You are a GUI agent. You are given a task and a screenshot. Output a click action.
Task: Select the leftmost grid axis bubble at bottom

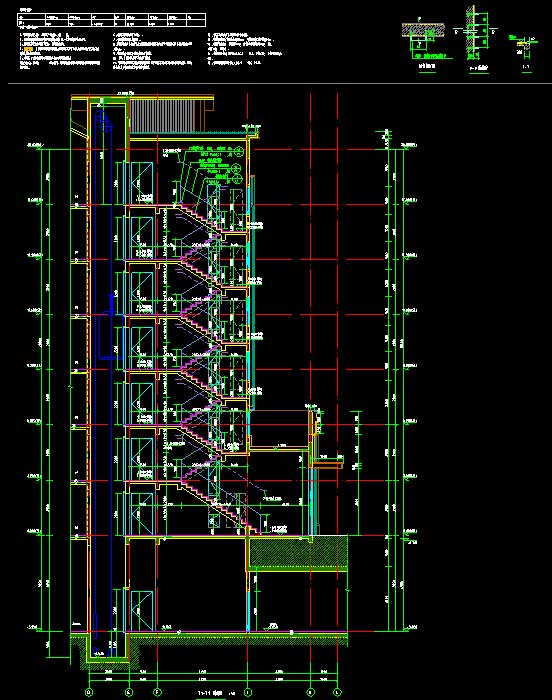click(x=89, y=692)
